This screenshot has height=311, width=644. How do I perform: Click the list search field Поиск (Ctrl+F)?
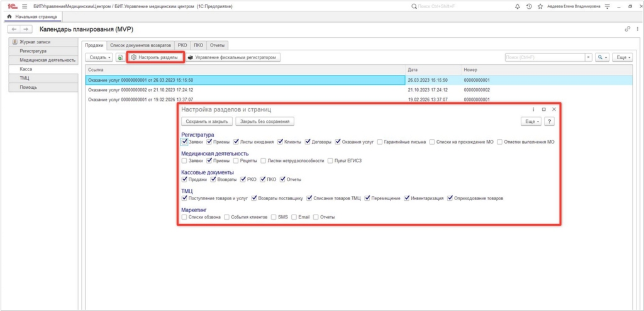tap(545, 57)
